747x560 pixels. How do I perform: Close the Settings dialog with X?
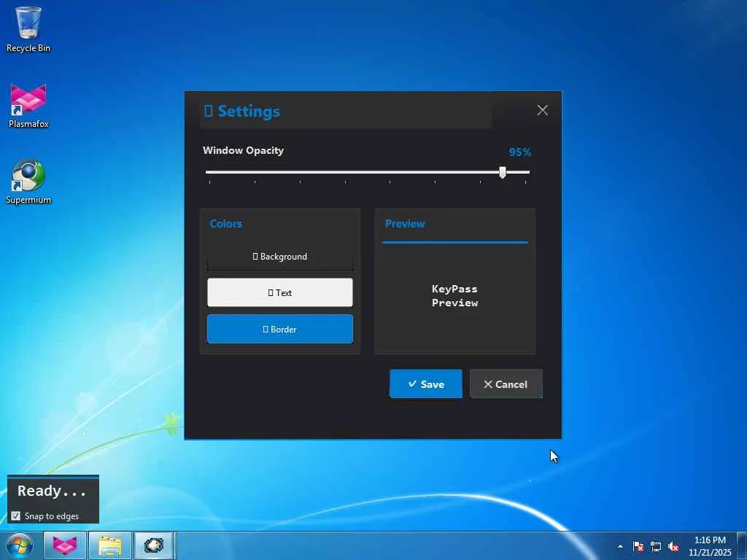[x=542, y=110]
